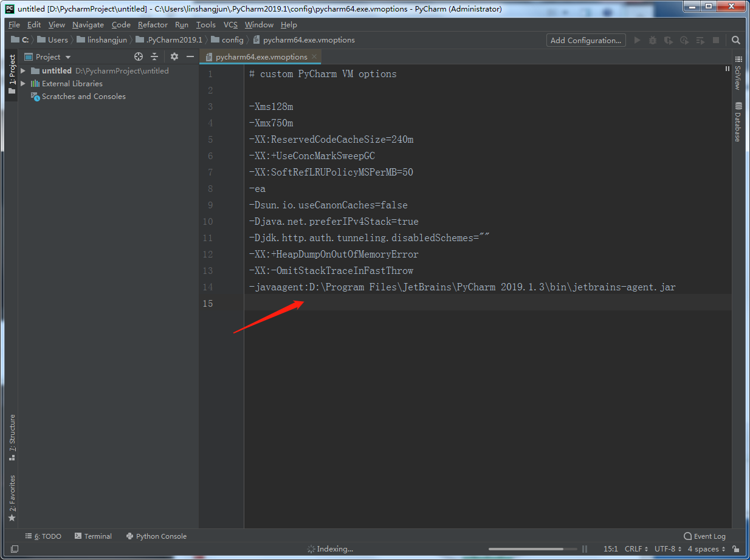750x560 pixels.
Task: Open the VCS menu
Action: click(230, 25)
